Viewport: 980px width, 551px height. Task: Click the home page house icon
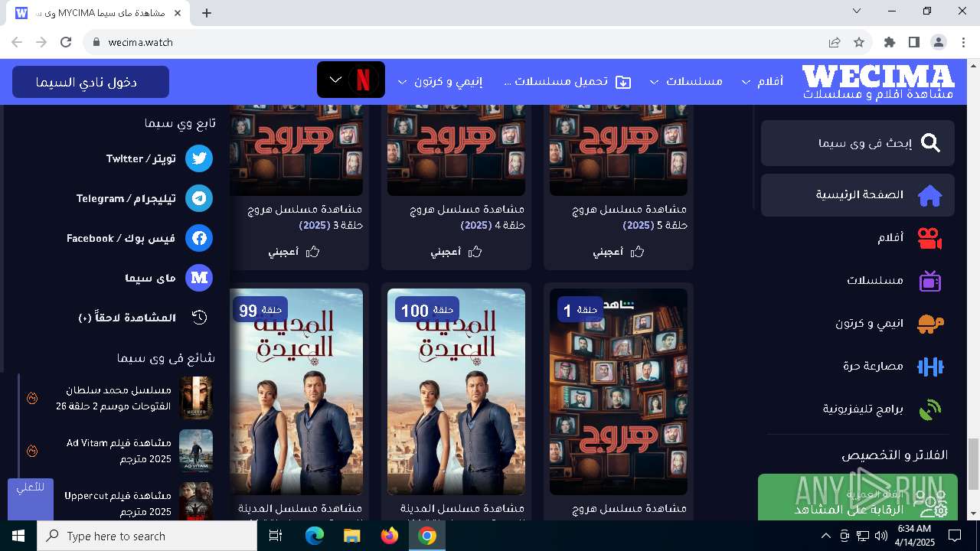click(930, 195)
